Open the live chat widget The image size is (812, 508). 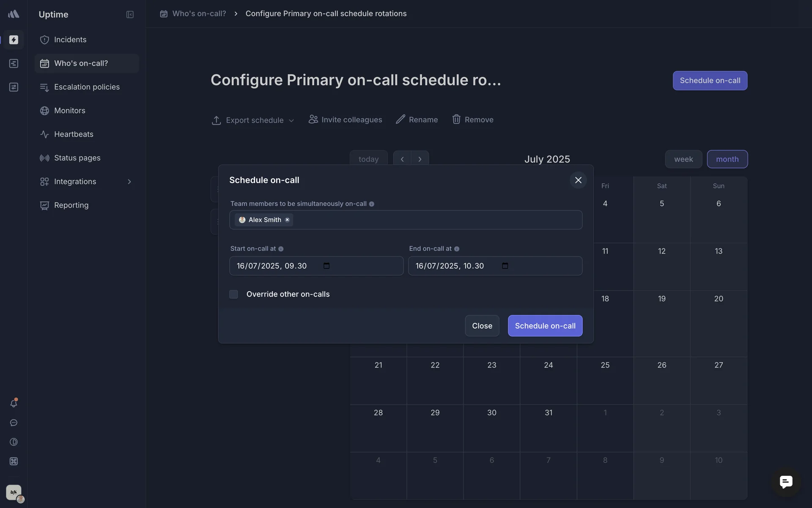tap(786, 482)
